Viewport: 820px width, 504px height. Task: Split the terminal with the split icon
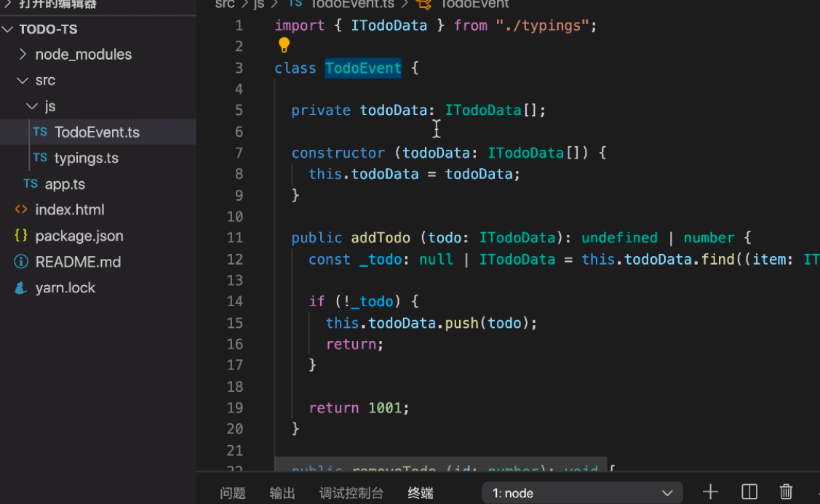click(748, 492)
